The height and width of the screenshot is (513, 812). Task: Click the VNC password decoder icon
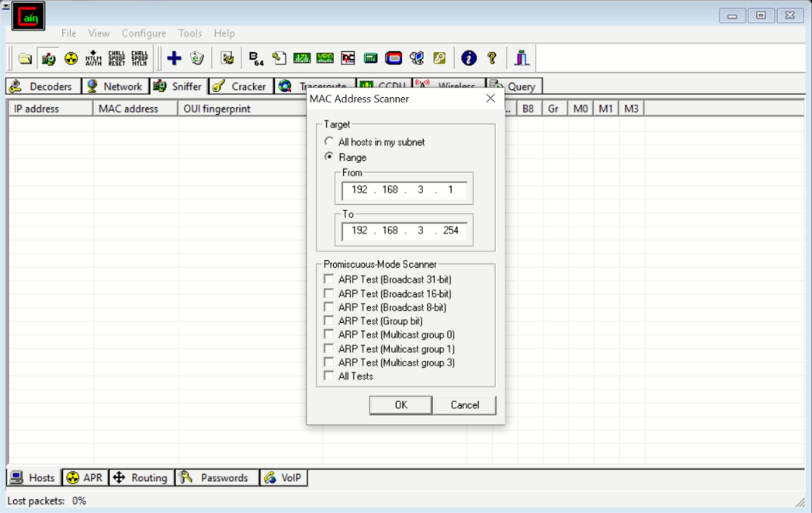coord(348,58)
